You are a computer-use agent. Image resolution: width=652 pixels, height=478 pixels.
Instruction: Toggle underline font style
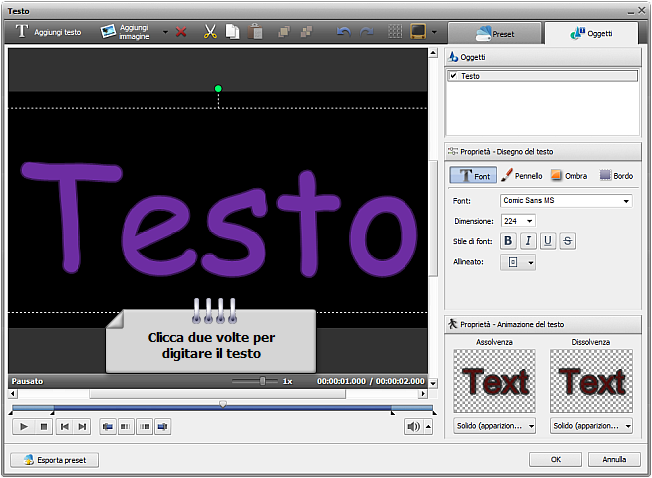click(548, 240)
